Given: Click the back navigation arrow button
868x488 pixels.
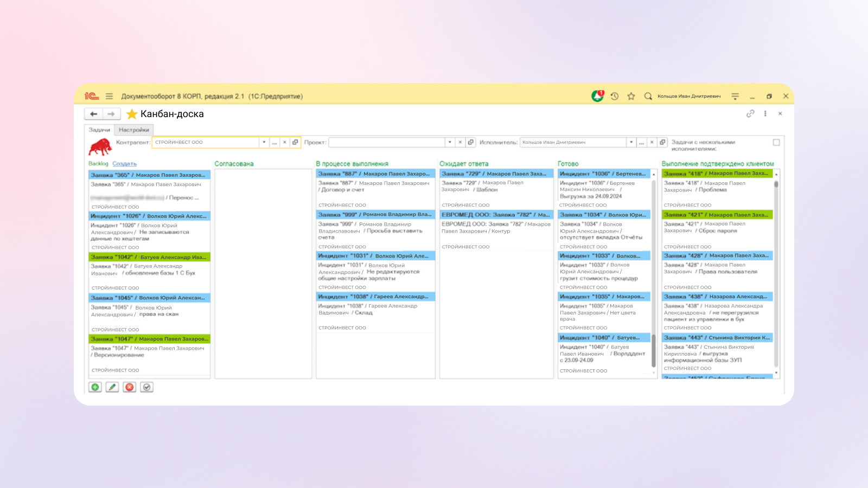Looking at the screenshot, I should (x=94, y=114).
